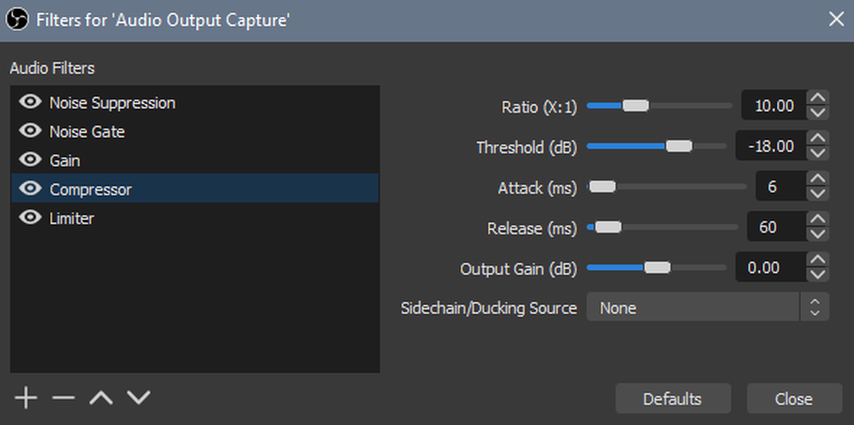Increase Release time with up arrow

point(818,219)
